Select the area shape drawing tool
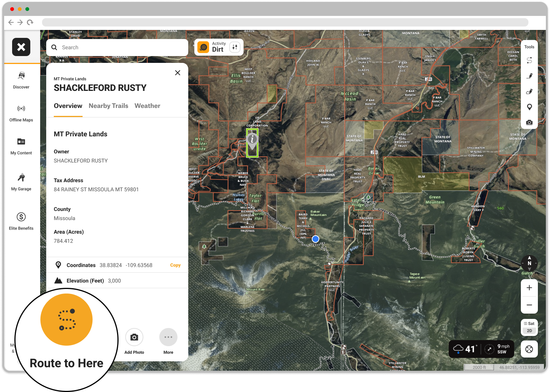550x392 pixels. 529,91
